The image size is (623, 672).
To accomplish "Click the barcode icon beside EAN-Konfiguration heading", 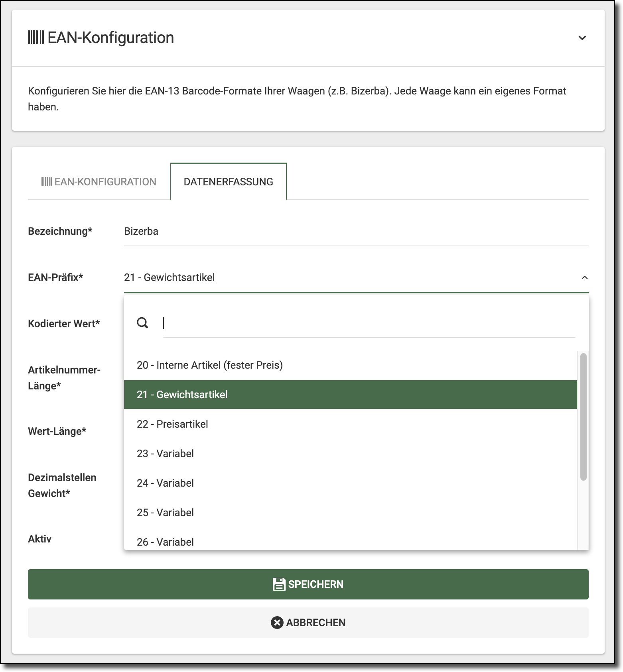I will pyautogui.click(x=35, y=37).
